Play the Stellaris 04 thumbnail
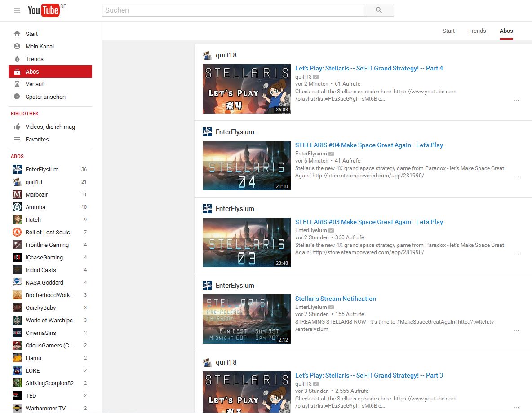 coord(247,166)
